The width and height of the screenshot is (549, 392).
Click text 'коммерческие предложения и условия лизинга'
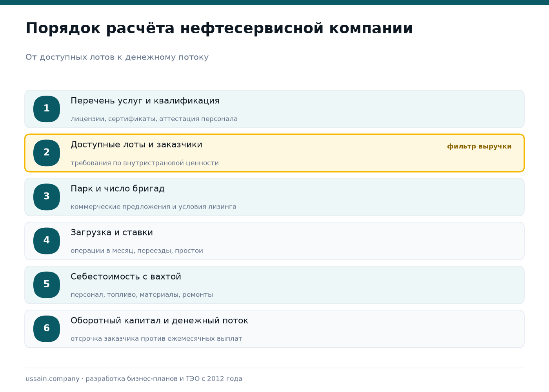coord(154,207)
